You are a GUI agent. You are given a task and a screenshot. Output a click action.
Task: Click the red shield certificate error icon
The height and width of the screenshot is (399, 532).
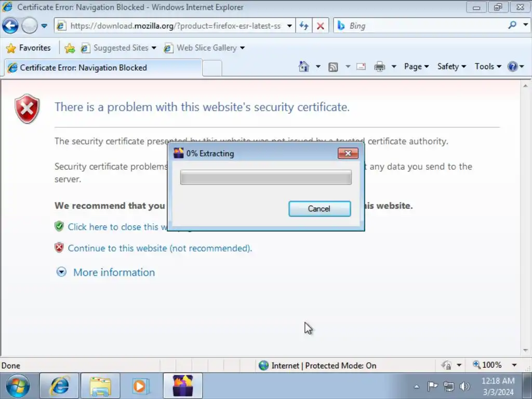click(27, 109)
